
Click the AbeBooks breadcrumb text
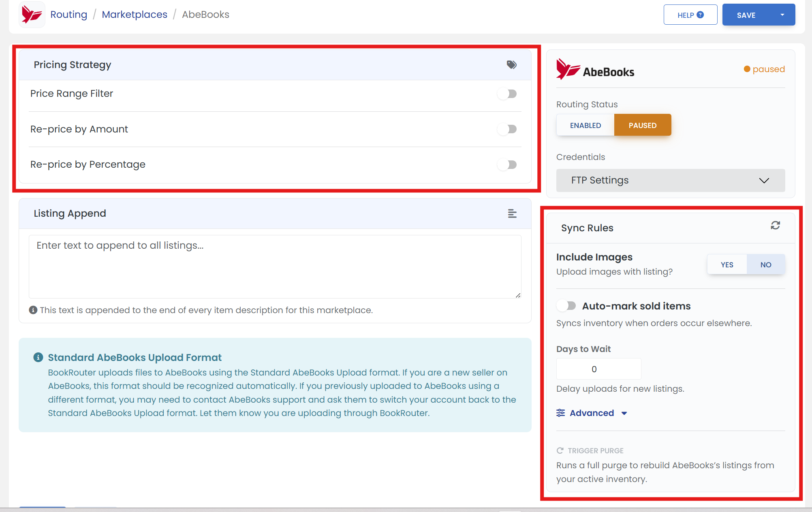205,15
